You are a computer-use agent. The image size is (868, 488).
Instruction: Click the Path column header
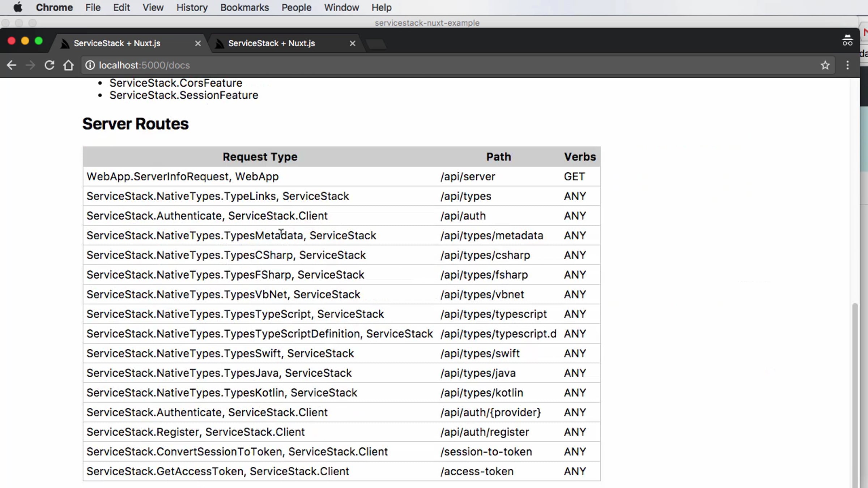[498, 157]
